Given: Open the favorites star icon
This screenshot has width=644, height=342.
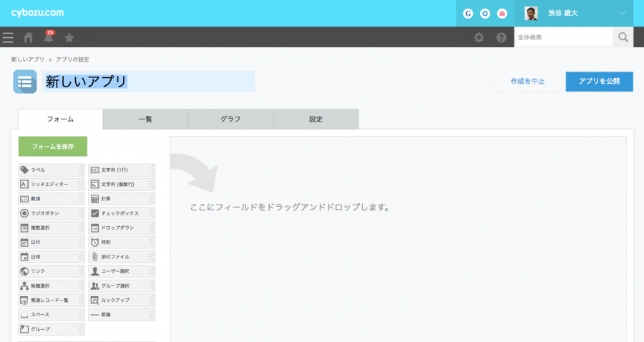Looking at the screenshot, I should pos(69,38).
